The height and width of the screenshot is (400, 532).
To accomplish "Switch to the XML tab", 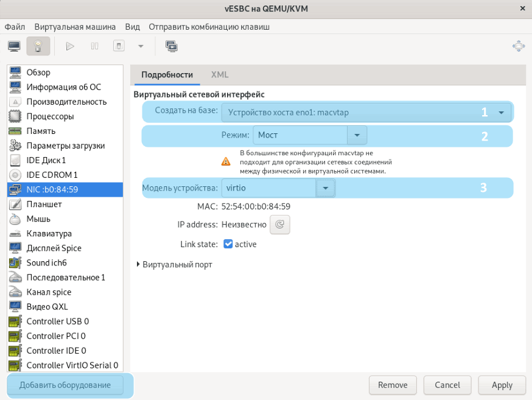I will tap(220, 75).
